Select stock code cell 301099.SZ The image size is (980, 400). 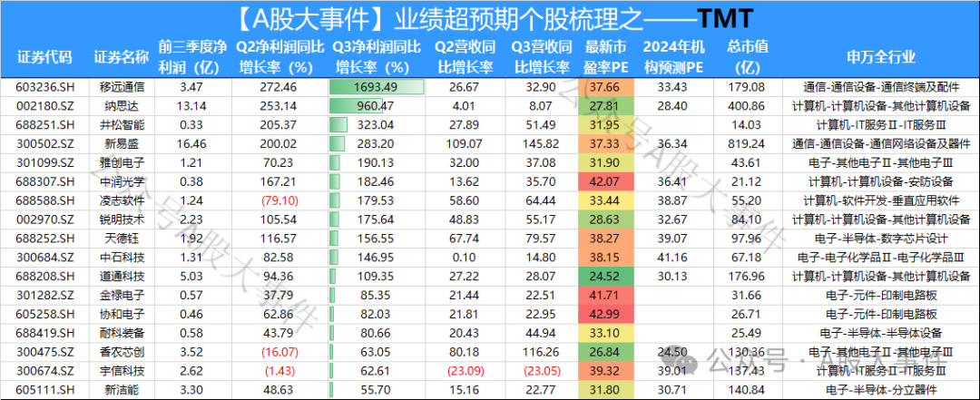pos(44,164)
